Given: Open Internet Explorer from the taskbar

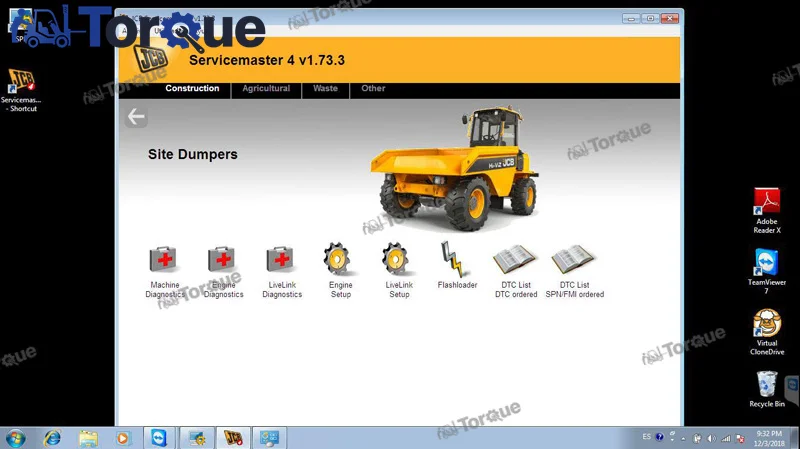Looking at the screenshot, I should tap(52, 438).
